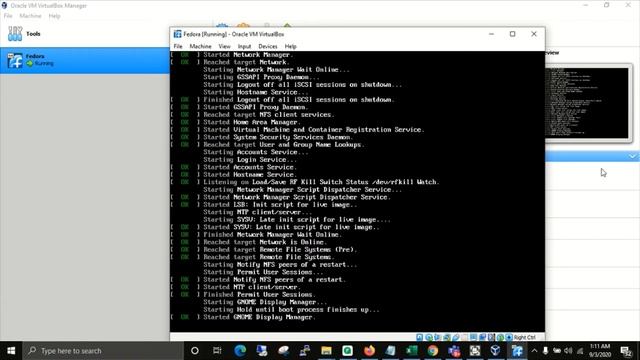The width and height of the screenshot is (640, 360).
Task: Launch Microsoft Edge from the taskbar
Action: pos(240,351)
